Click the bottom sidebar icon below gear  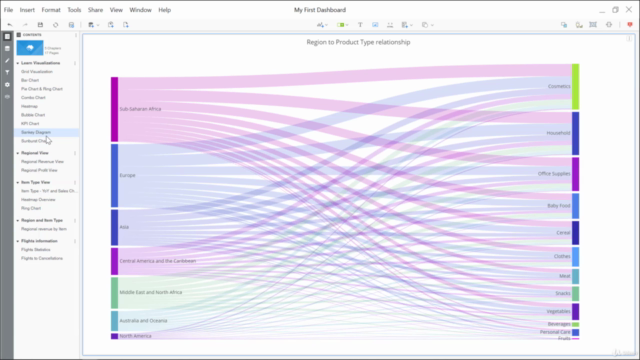pos(7,97)
